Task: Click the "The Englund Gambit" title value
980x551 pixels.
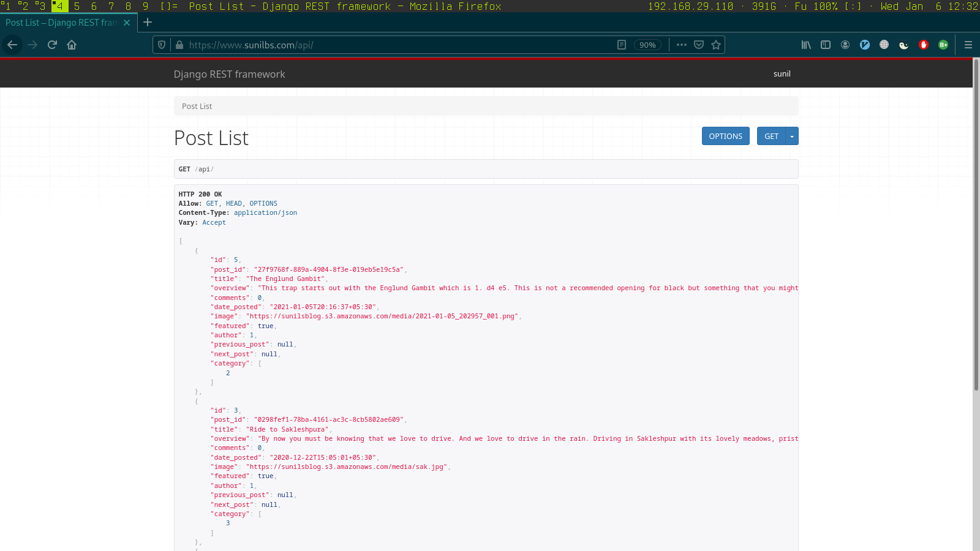Action: (286, 279)
